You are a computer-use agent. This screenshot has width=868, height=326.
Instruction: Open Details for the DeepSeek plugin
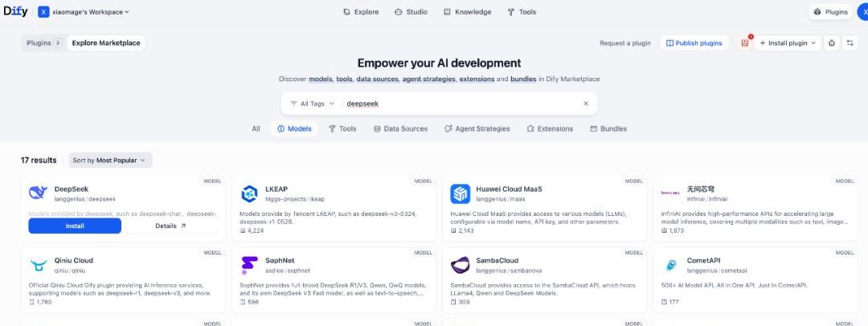[x=171, y=226]
